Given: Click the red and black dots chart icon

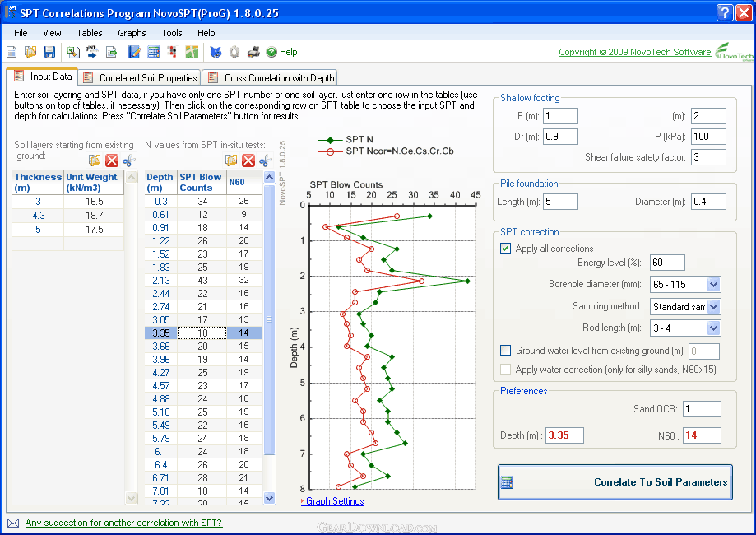Looking at the screenshot, I should coord(173,52).
